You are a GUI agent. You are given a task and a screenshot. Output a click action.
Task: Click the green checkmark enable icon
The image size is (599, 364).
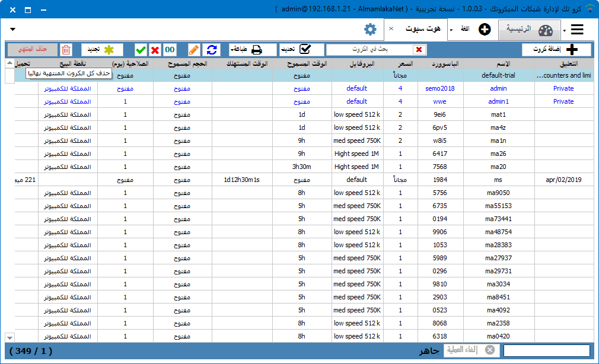141,50
